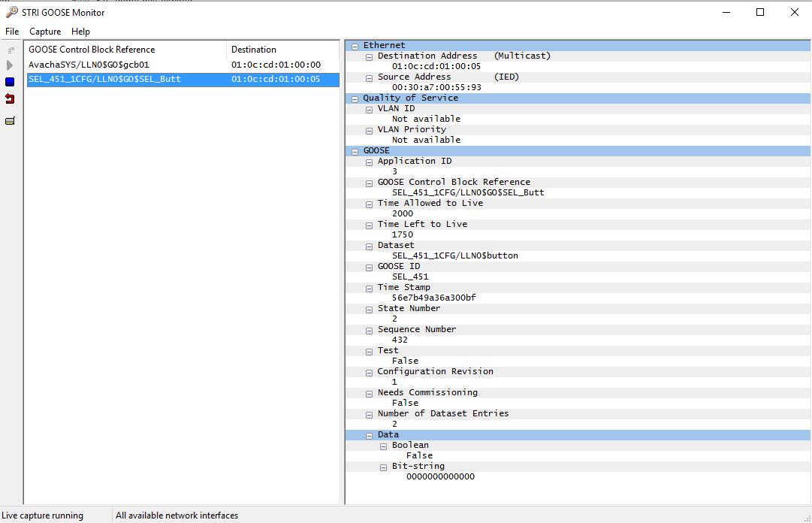The width and height of the screenshot is (812, 523).
Task: Open the File menu
Action: pyautogui.click(x=12, y=32)
